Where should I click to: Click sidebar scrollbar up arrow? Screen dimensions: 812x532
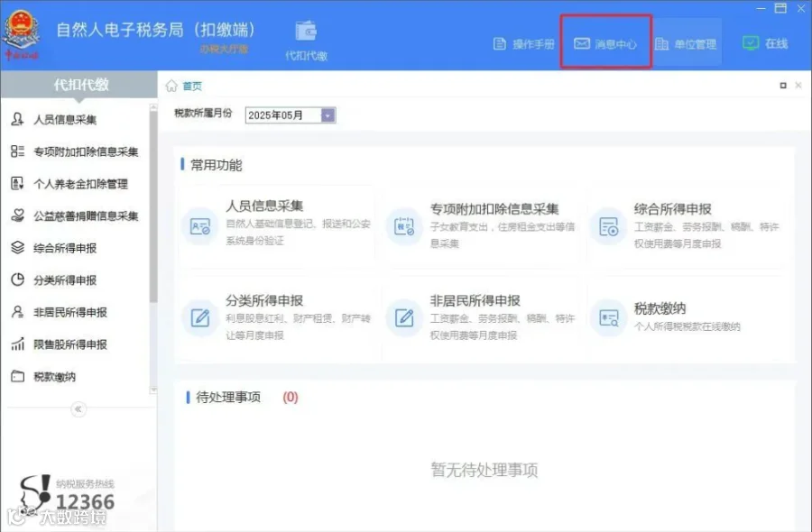click(153, 107)
